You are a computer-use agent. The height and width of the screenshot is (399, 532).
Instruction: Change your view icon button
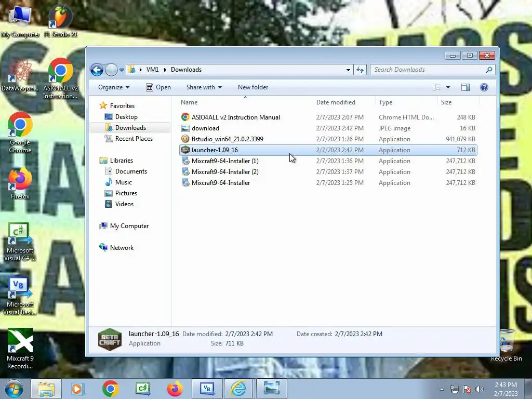(436, 87)
